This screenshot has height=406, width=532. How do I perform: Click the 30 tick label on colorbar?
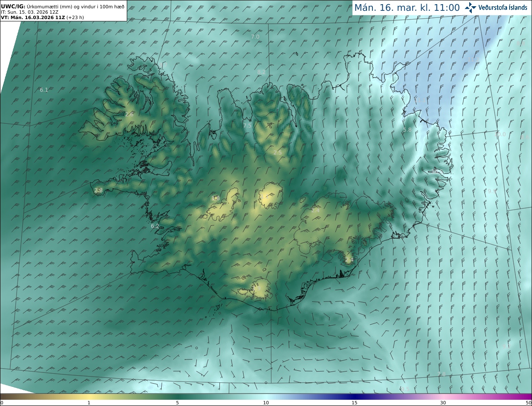[443, 403]
